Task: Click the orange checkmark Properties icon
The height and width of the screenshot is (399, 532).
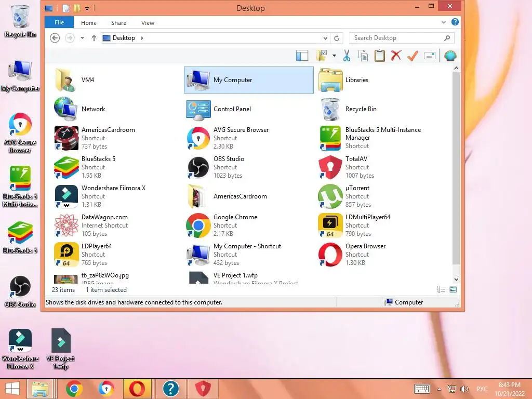Action: 413,56
